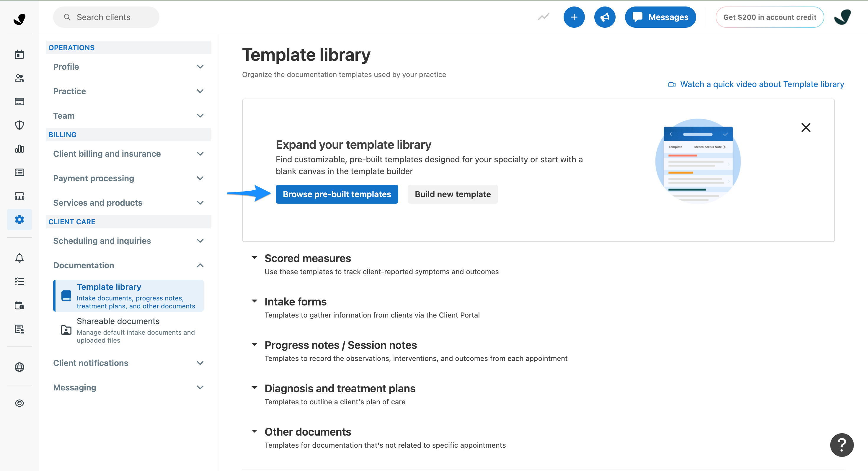Open the account avatar at top right
868x471 pixels.
[842, 17]
